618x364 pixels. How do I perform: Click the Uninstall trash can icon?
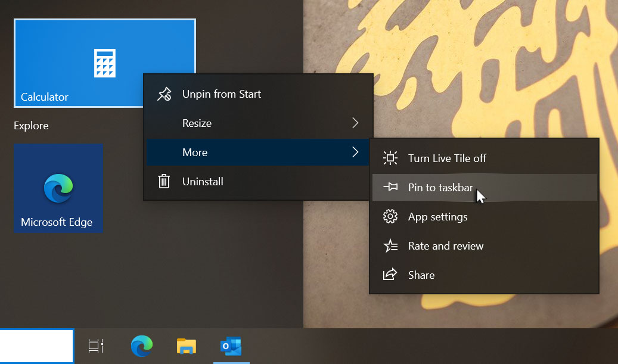click(x=164, y=181)
